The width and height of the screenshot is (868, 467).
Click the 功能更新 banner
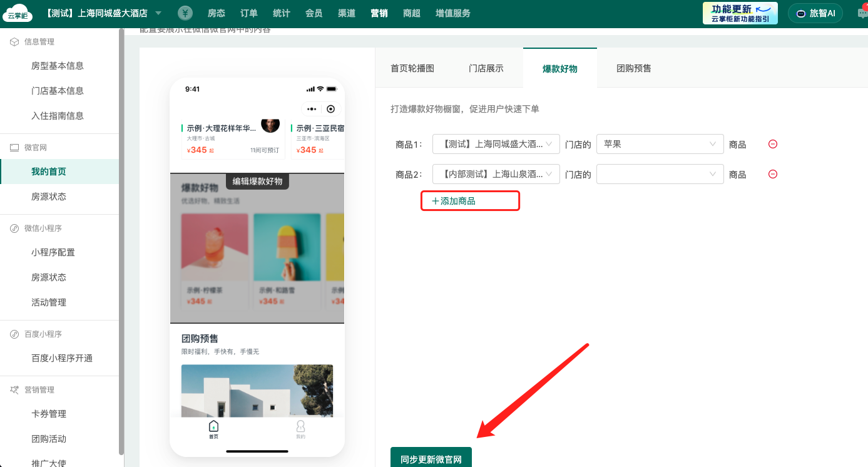[x=740, y=13]
